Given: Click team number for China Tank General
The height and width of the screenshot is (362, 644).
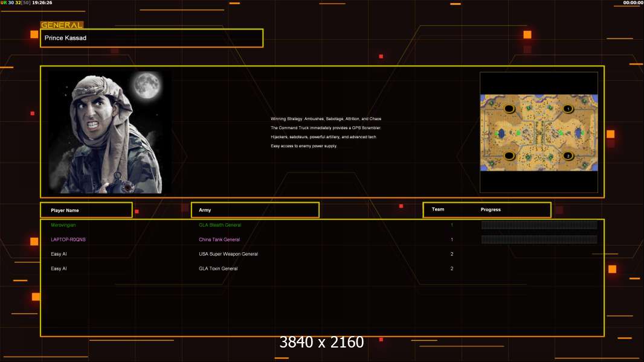Looking at the screenshot, I should pyautogui.click(x=452, y=240).
